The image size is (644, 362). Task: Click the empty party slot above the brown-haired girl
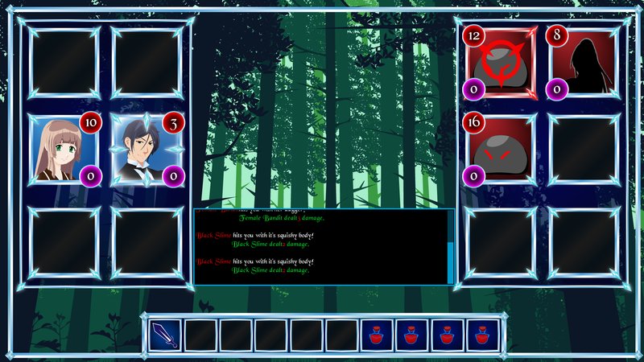[x=64, y=63]
